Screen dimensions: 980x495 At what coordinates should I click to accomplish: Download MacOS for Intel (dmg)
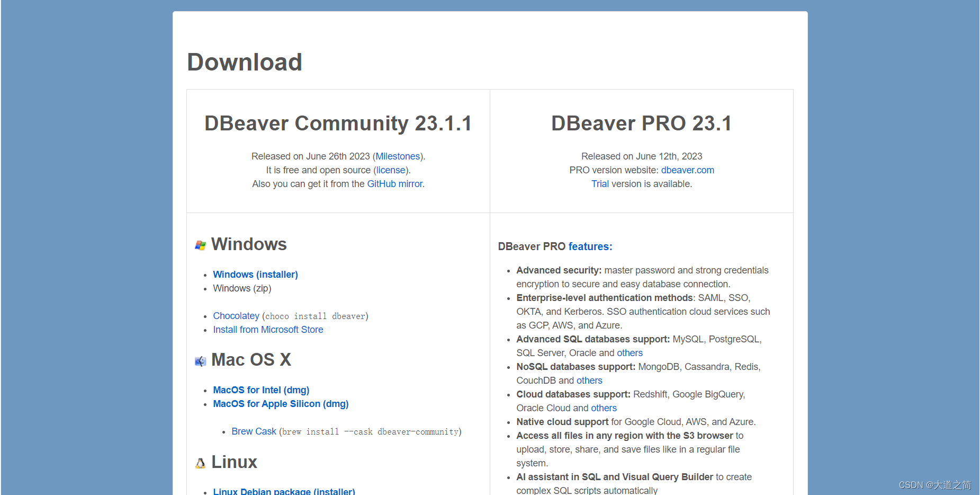click(261, 390)
